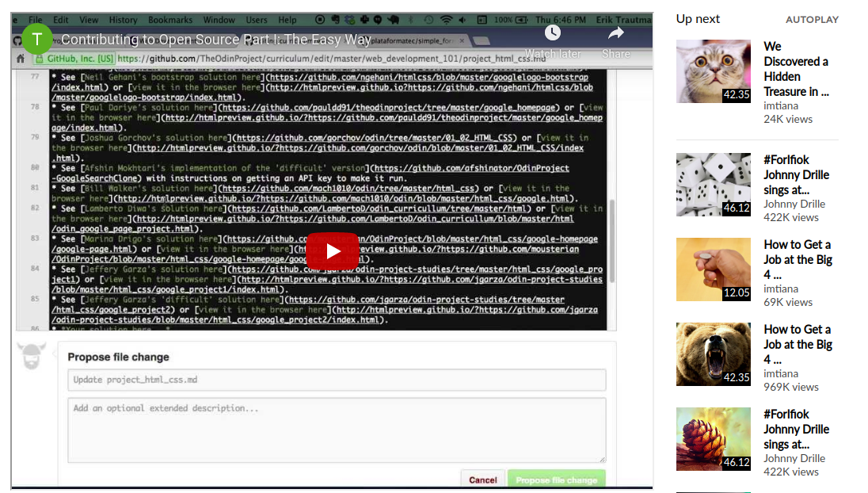This screenshot has width=868, height=493.
Task: Open "How to Get a Job" title with 969K views
Action: [798, 345]
